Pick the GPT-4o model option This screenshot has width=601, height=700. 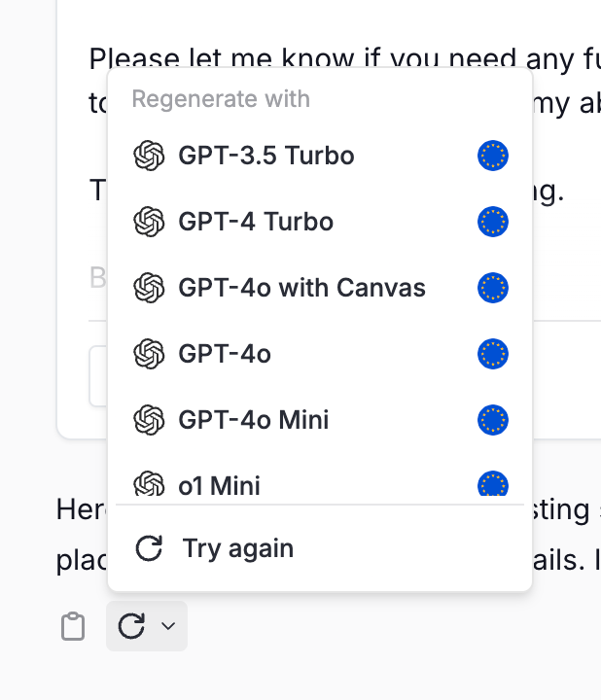tap(225, 354)
